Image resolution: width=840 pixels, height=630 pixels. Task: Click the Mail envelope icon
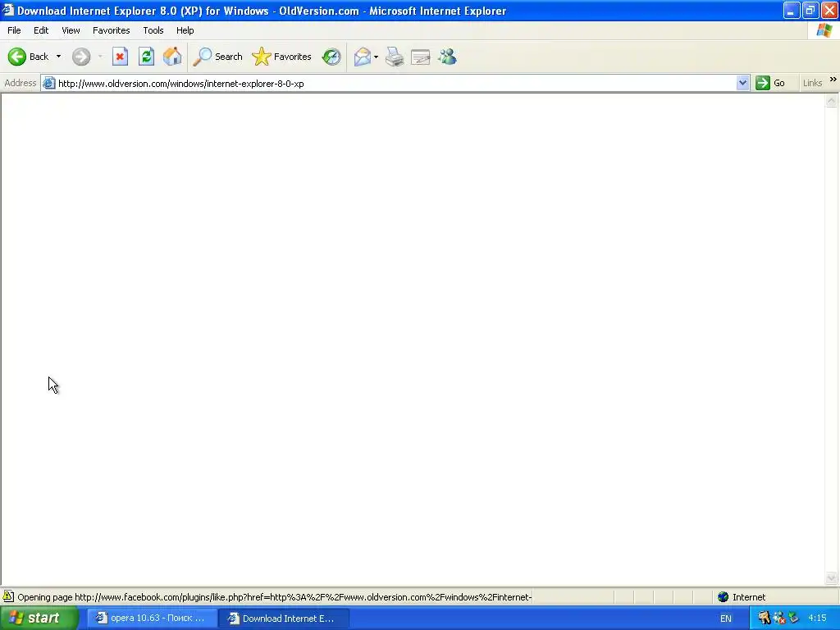click(x=362, y=57)
